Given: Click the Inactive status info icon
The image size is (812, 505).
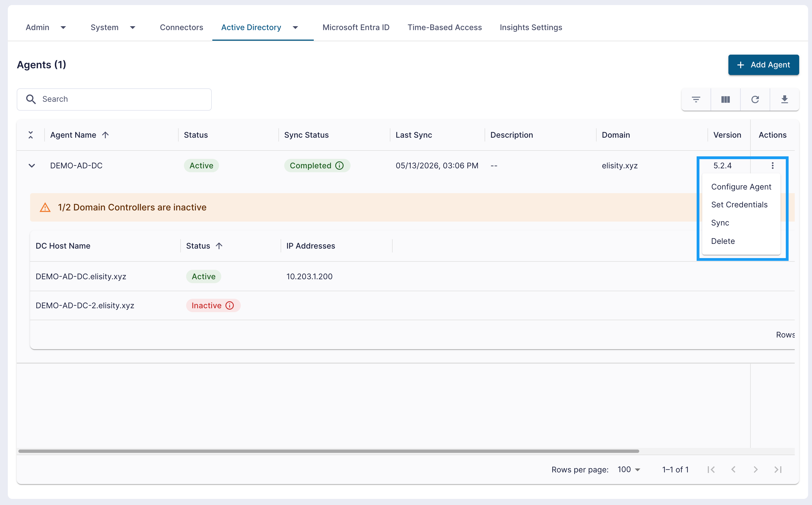Looking at the screenshot, I should pos(230,306).
